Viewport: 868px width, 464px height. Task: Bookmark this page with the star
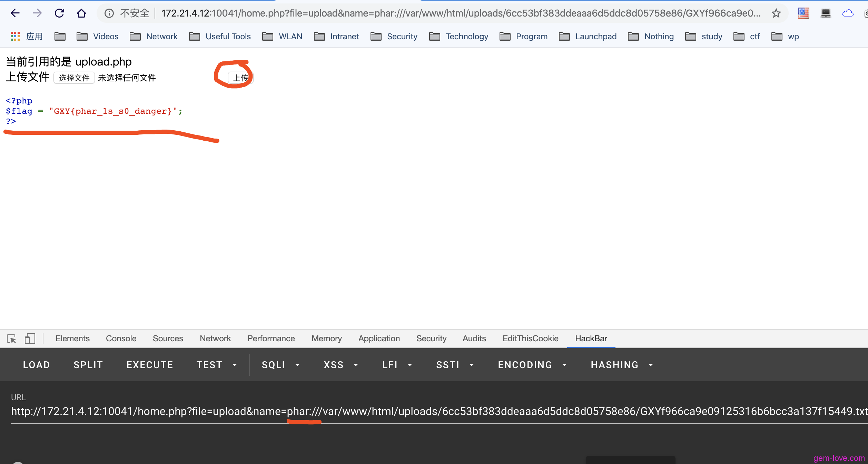(776, 13)
